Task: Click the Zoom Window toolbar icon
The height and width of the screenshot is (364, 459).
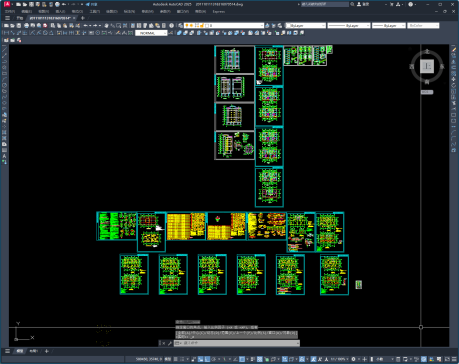Action: tap(119, 25)
